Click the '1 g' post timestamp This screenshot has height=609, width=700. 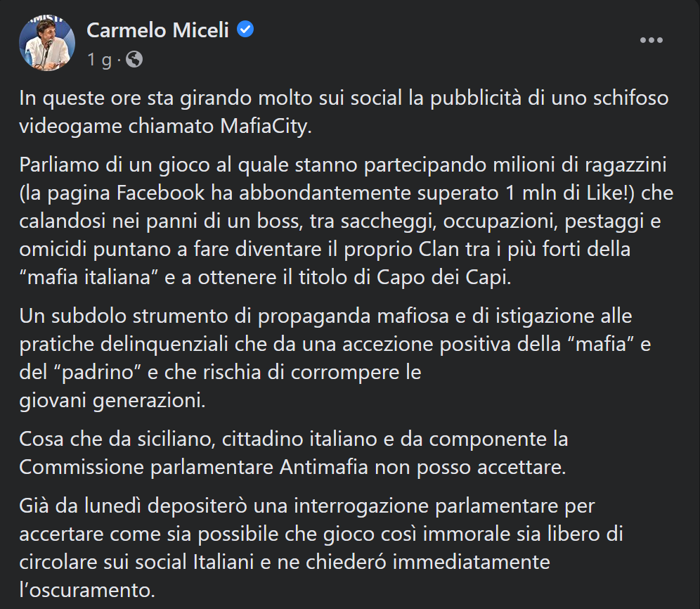coord(100,60)
